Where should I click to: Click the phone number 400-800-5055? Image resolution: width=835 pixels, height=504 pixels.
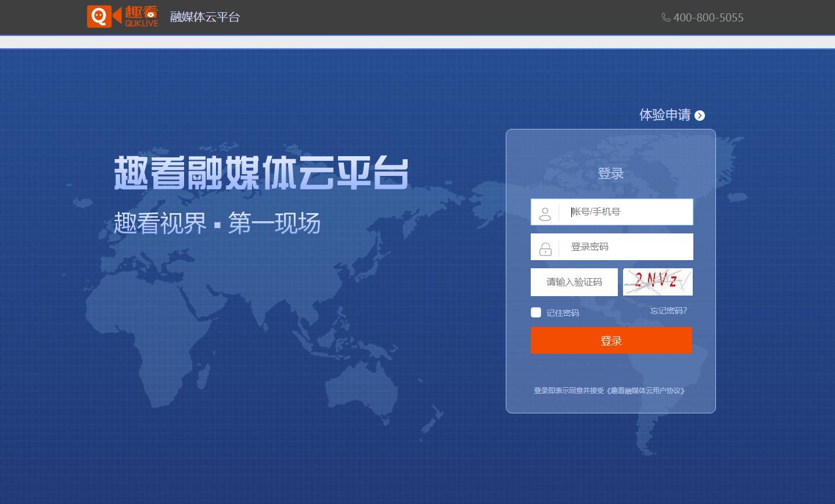tap(708, 17)
